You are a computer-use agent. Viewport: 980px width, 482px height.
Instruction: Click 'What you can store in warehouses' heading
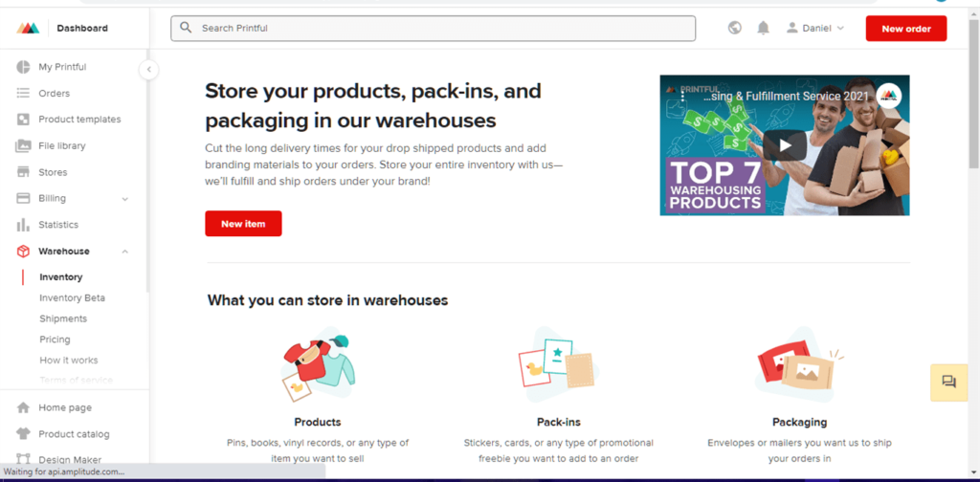pyautogui.click(x=327, y=300)
